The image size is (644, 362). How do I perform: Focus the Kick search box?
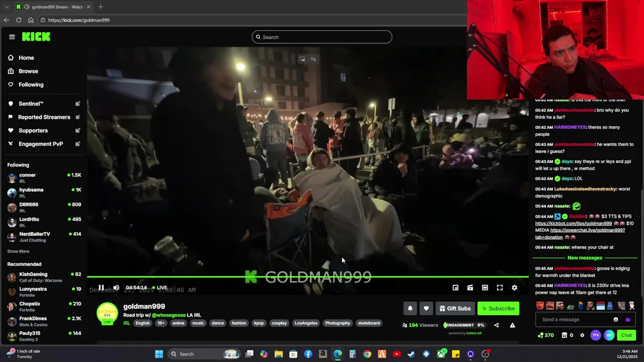322,37
